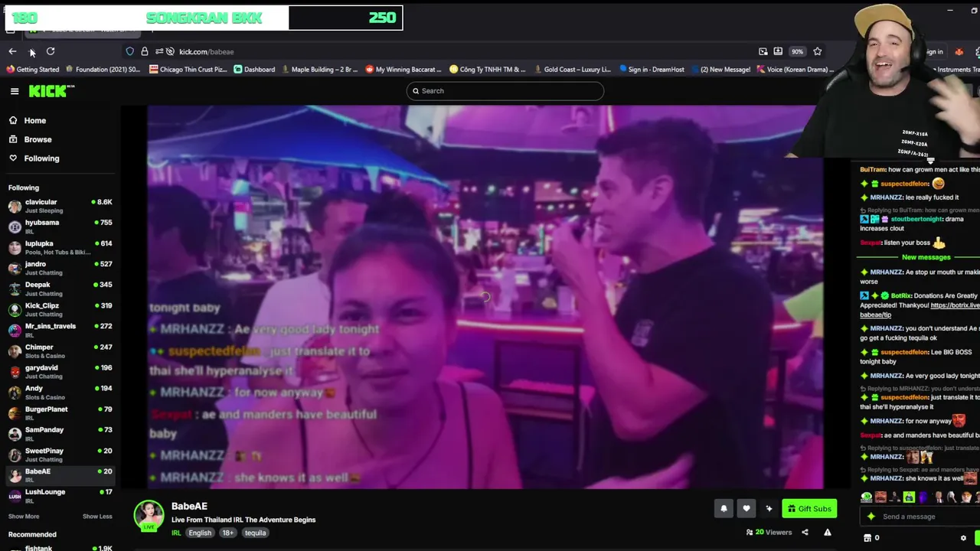Open fishtank recommended channel
The image size is (980, 551).
tap(60, 547)
